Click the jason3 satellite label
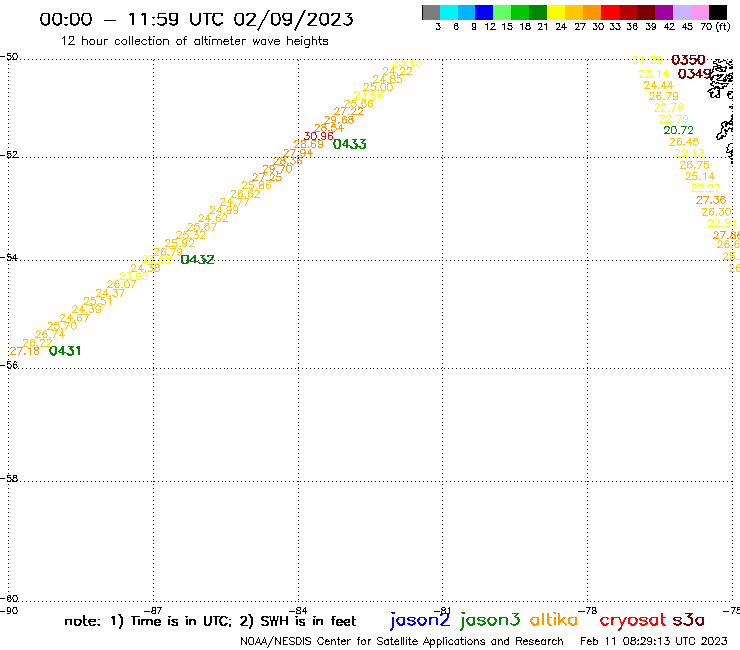Screen dimensions: 740x650 click(x=490, y=621)
